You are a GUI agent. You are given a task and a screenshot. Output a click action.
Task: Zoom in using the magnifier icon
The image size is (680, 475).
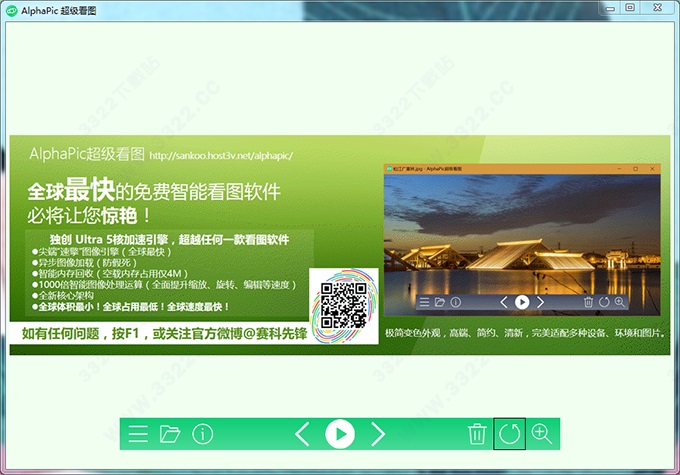[542, 433]
